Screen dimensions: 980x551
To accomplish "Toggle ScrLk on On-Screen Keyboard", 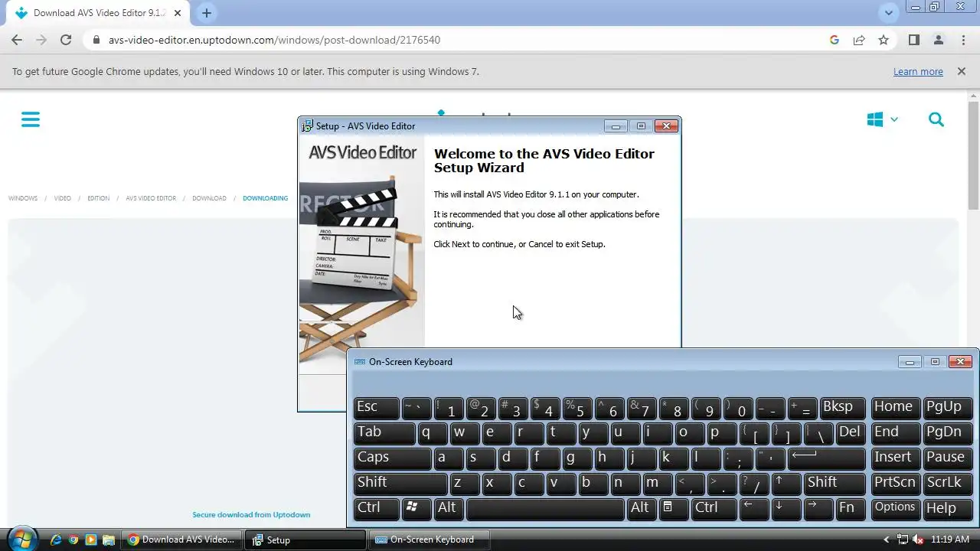I will click(x=946, y=484).
